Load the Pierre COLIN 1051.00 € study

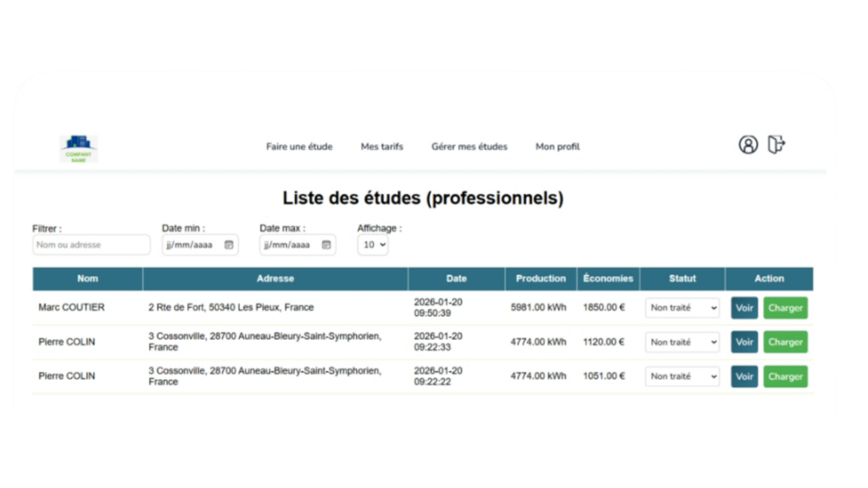click(785, 376)
